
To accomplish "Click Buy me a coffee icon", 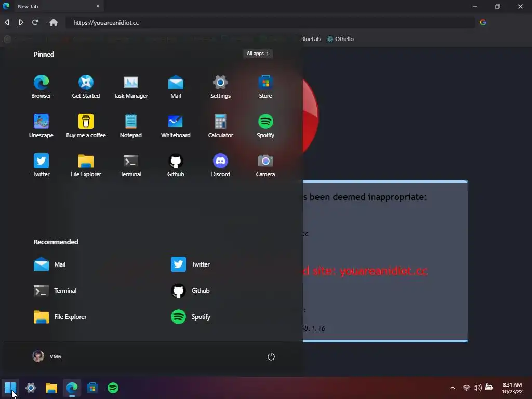I will point(86,126).
